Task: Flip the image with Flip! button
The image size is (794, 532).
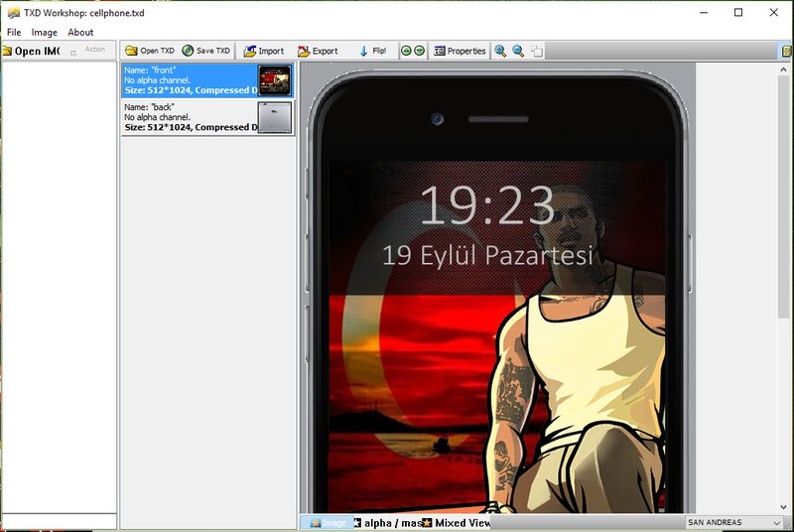Action: click(373, 51)
